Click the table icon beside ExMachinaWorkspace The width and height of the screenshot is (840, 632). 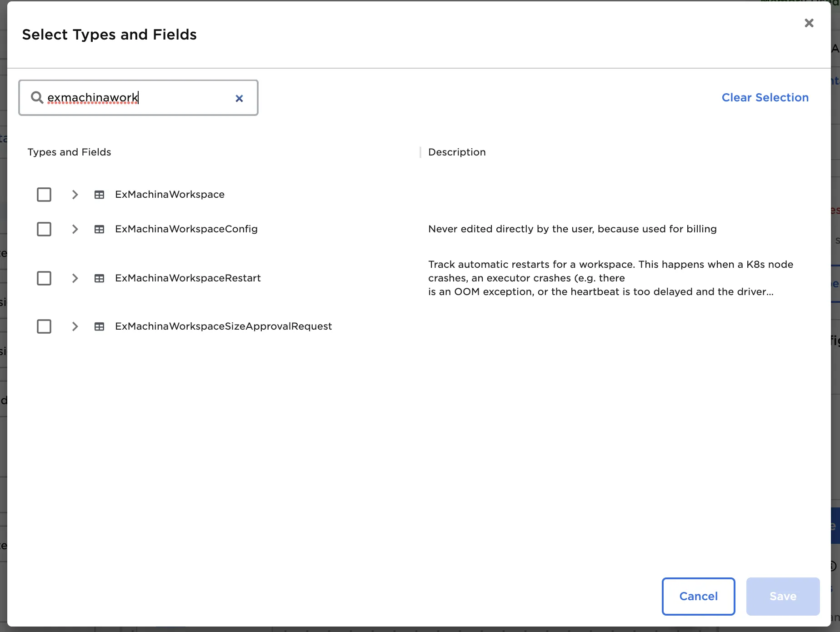[99, 194]
